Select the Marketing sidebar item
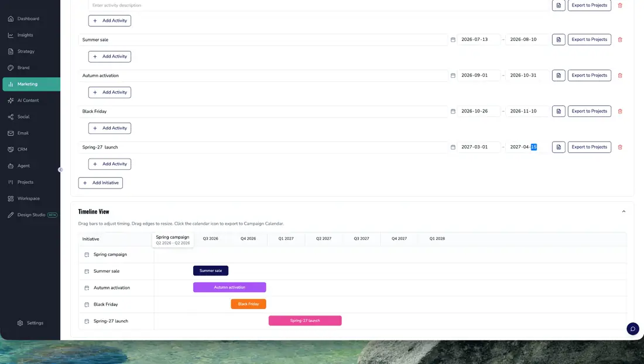The image size is (644, 364). 31,84
